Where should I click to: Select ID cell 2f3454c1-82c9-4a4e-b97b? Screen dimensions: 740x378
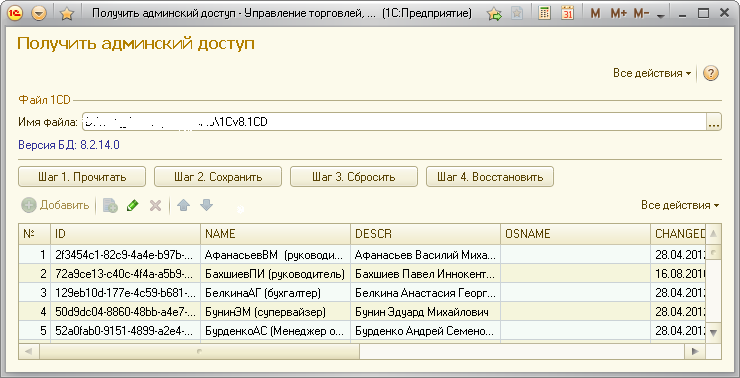[126, 255]
